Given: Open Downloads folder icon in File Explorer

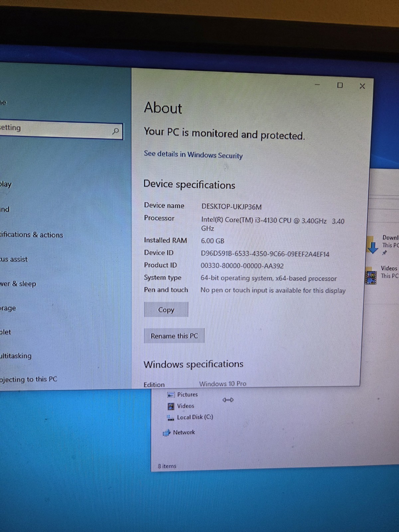Looking at the screenshot, I should tap(372, 245).
